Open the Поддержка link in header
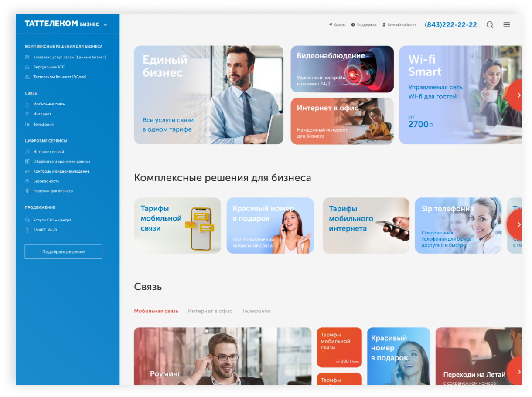The height and width of the screenshot is (397, 532). pyautogui.click(x=366, y=25)
